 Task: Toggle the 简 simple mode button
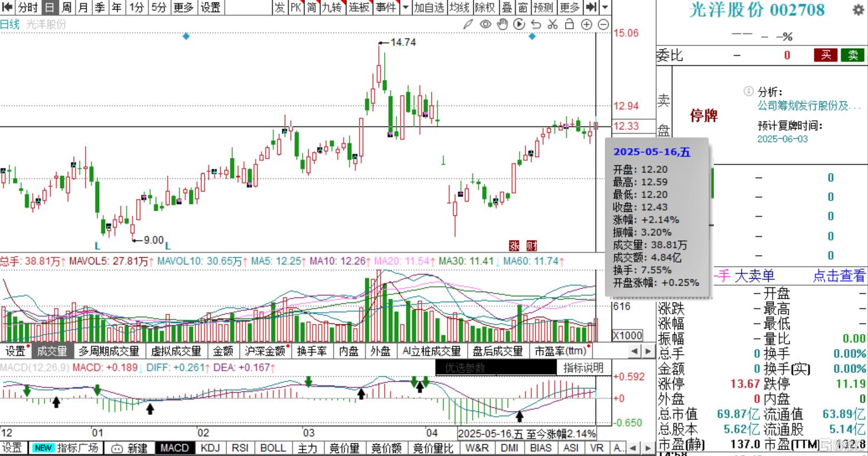tap(312, 7)
